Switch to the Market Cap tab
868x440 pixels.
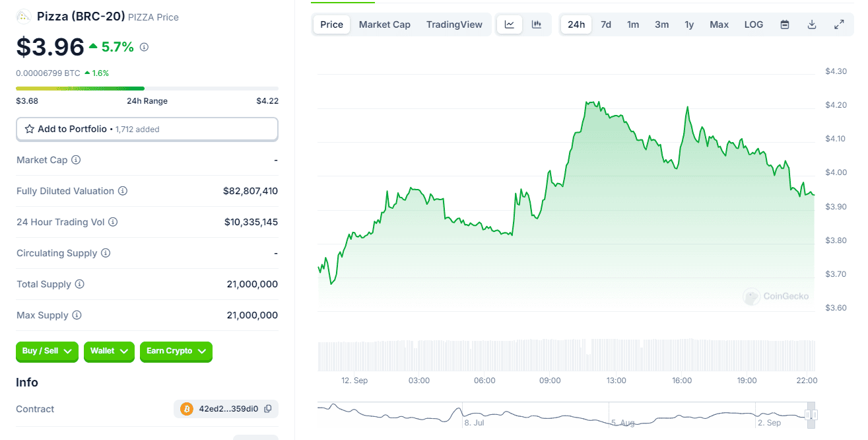(x=384, y=24)
